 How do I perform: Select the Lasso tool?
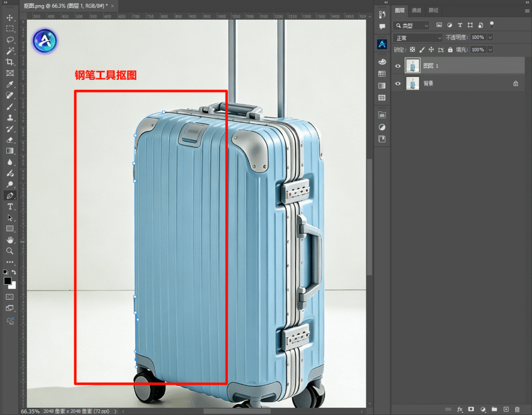pos(10,39)
